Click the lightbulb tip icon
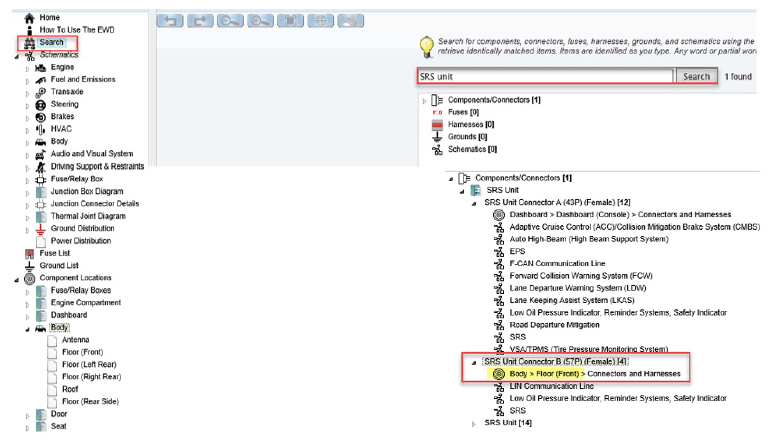773x442 pixels. [x=426, y=46]
